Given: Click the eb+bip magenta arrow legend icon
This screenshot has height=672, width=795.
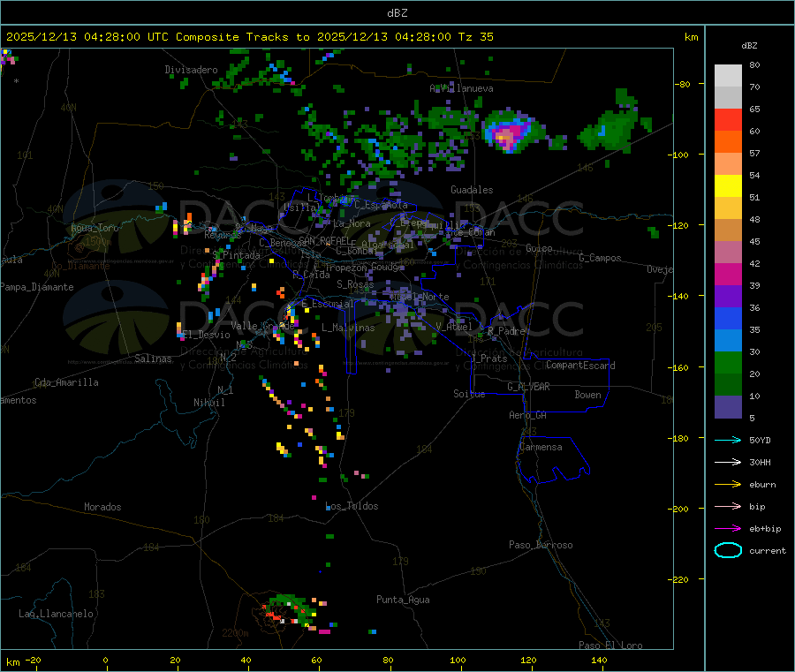Looking at the screenshot, I should [x=728, y=529].
